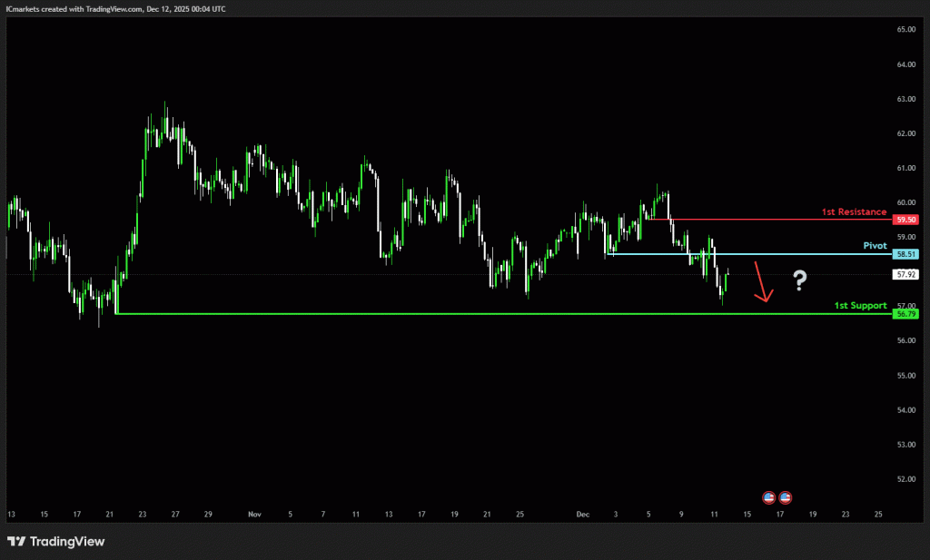Click the 62.00 price axis label
Viewport: 930px width, 560px height.
pyautogui.click(x=905, y=133)
